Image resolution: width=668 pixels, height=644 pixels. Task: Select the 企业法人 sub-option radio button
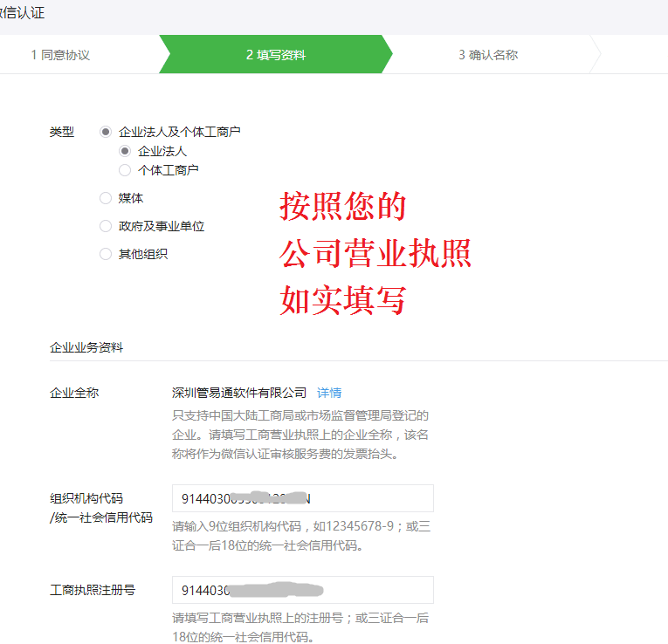point(125,151)
